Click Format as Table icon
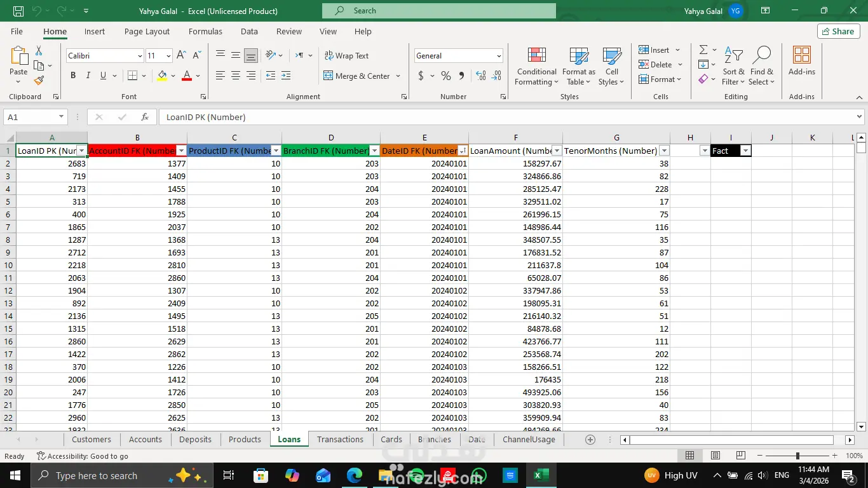This screenshot has height=488, width=868. click(x=578, y=67)
